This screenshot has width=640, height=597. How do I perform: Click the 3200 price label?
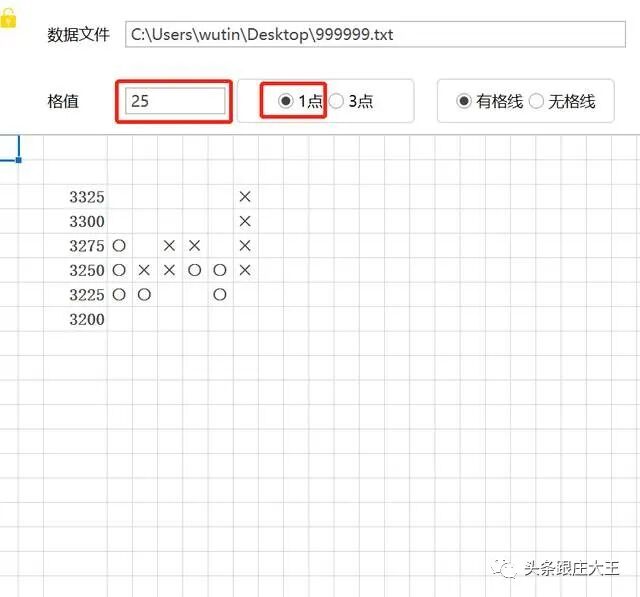(87, 320)
